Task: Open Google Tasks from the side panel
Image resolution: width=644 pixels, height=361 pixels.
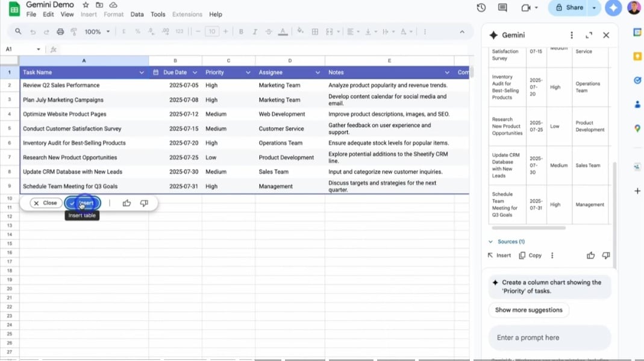Action: [x=637, y=81]
